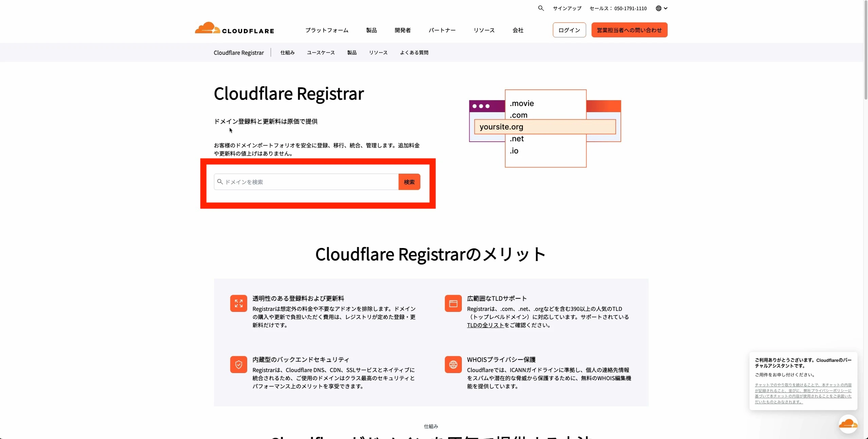Image resolution: width=868 pixels, height=439 pixels.
Task: Open search with the magnifier icon
Action: pos(540,8)
